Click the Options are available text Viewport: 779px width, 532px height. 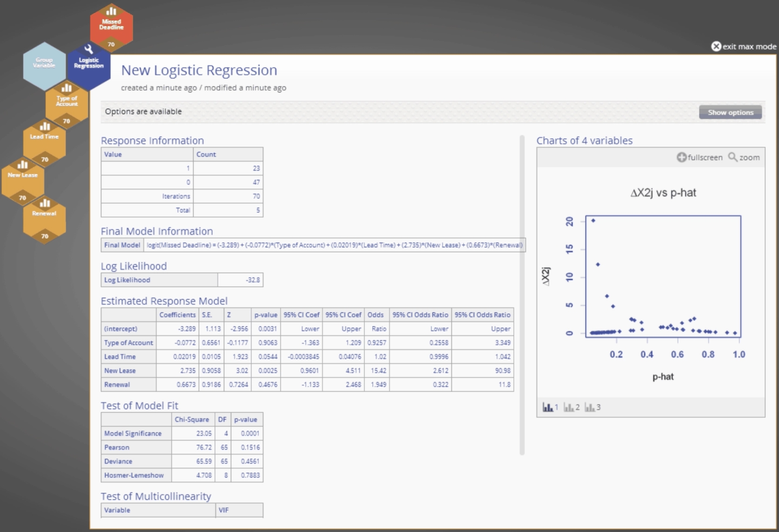pos(143,111)
